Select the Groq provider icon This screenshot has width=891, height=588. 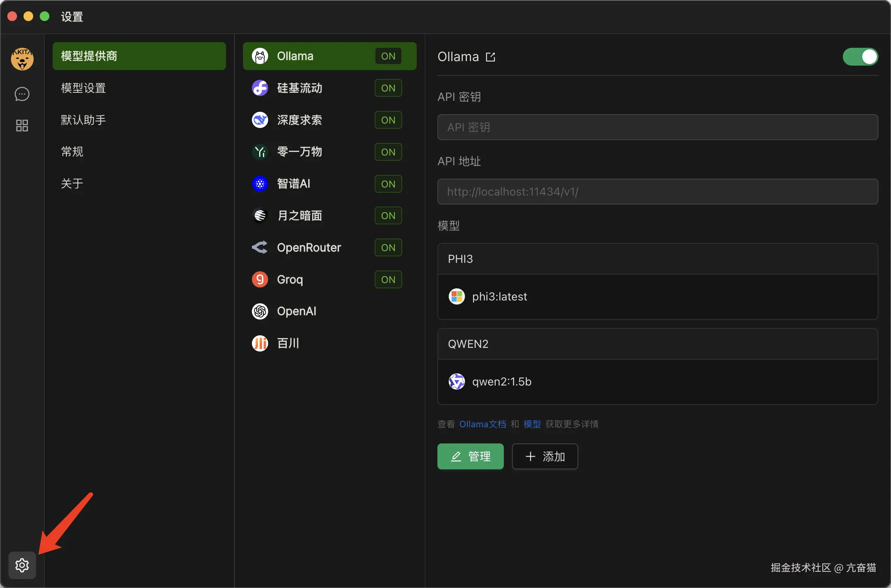[260, 279]
